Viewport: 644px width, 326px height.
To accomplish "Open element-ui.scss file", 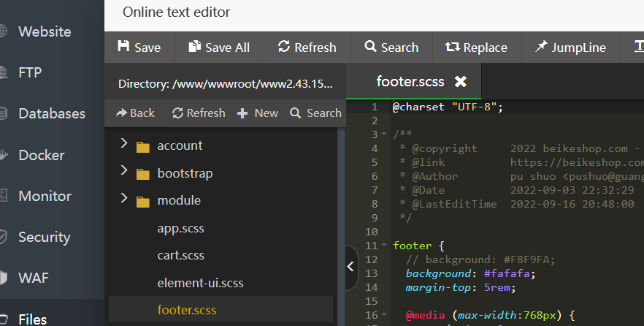I will point(200,282).
